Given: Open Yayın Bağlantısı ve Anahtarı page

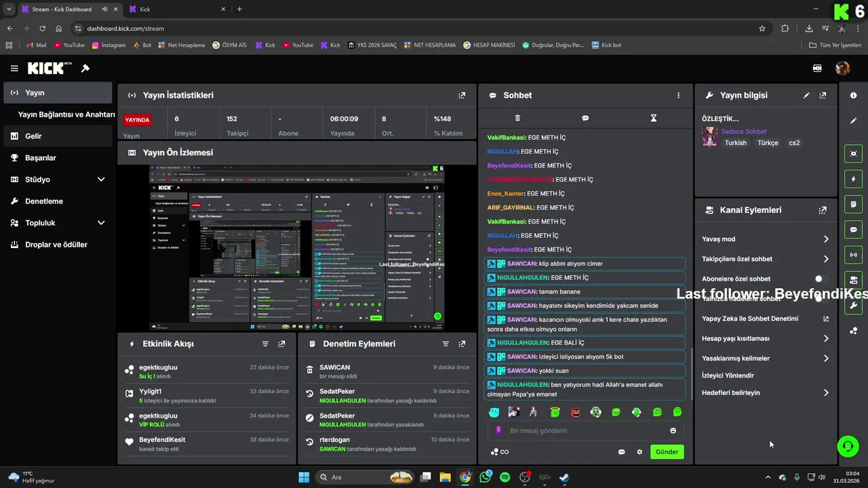Looking at the screenshot, I should tap(66, 115).
